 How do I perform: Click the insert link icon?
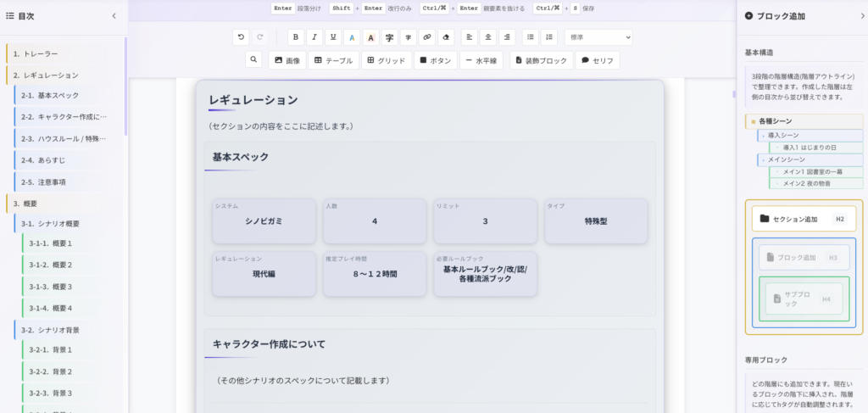coord(426,37)
